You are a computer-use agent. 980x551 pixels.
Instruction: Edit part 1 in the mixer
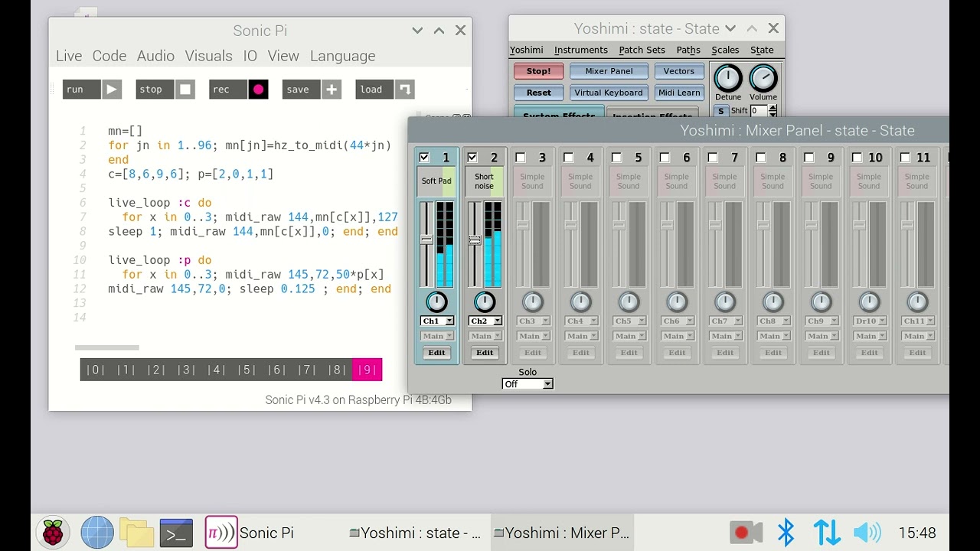pos(436,353)
